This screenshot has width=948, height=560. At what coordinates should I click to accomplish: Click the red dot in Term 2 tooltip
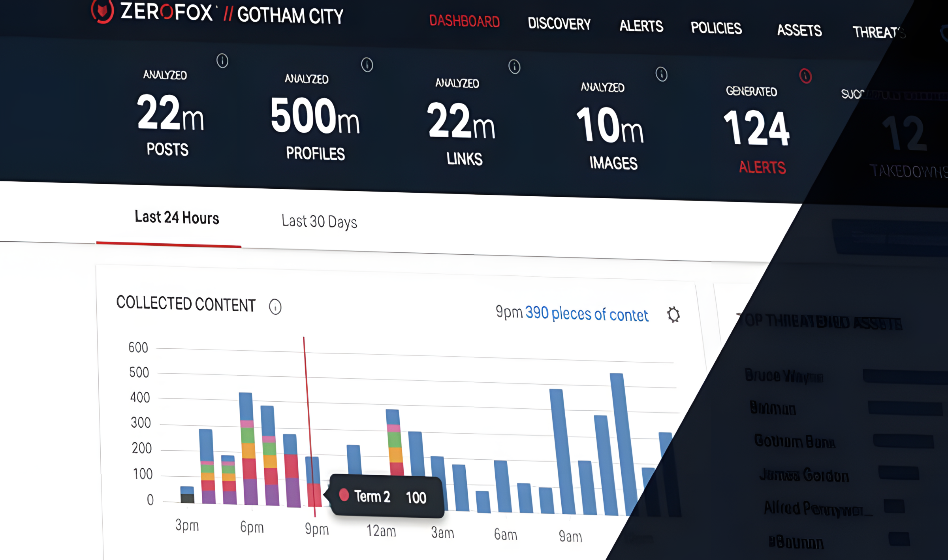[x=344, y=494]
